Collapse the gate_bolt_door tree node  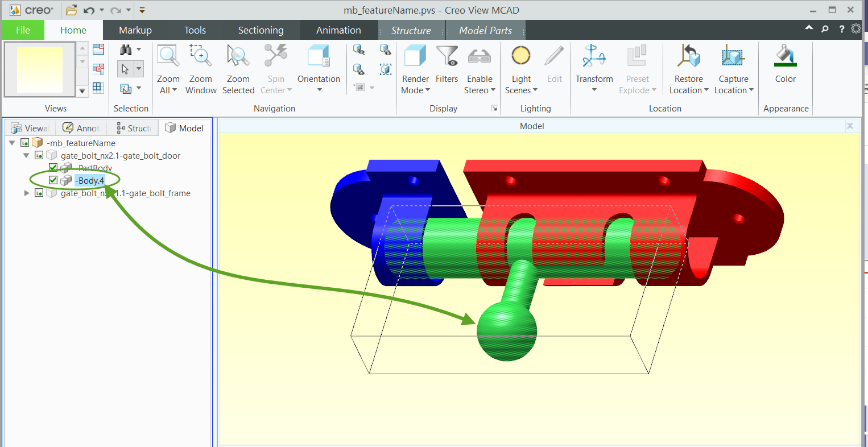tap(26, 155)
